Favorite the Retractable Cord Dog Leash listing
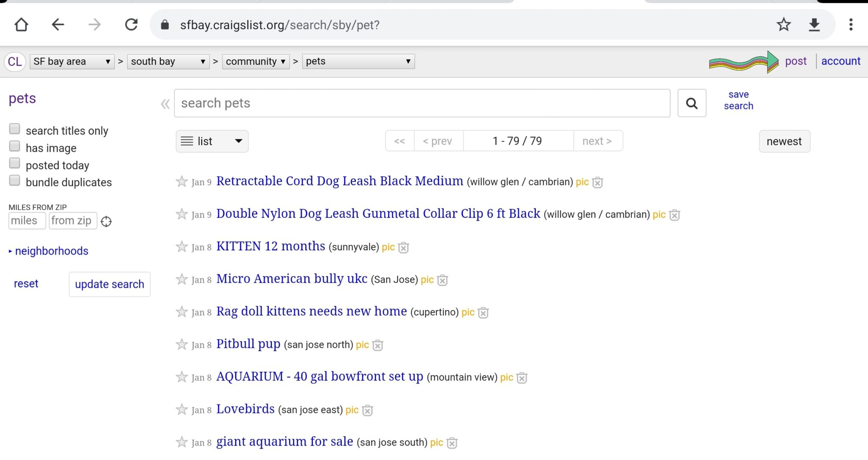 [x=182, y=182]
